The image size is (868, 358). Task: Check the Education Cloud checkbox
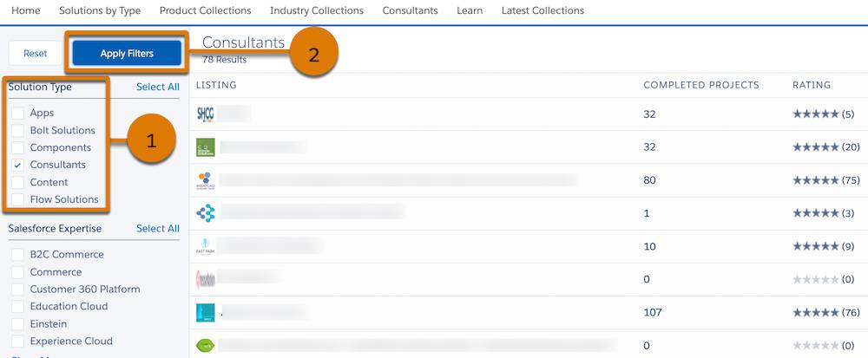pyautogui.click(x=18, y=306)
